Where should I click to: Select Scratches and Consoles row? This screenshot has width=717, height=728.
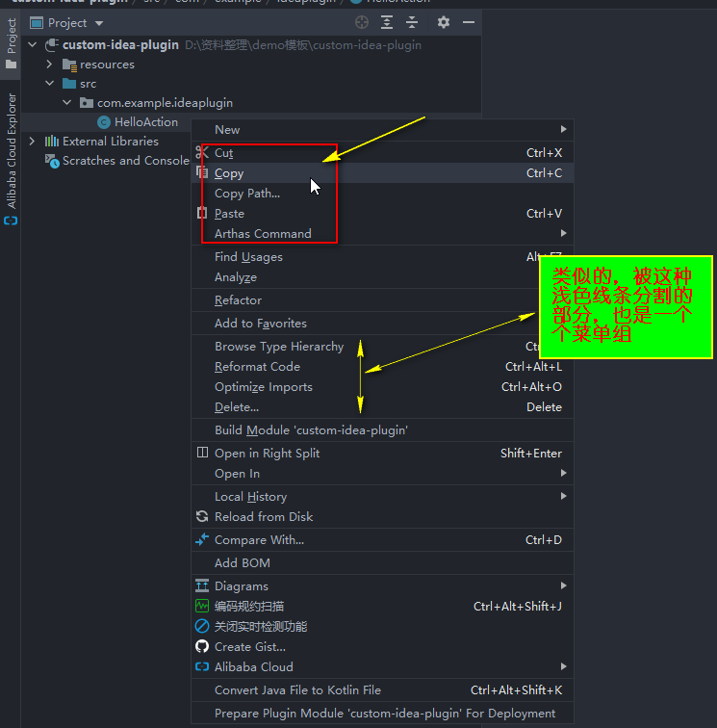[x=106, y=161]
